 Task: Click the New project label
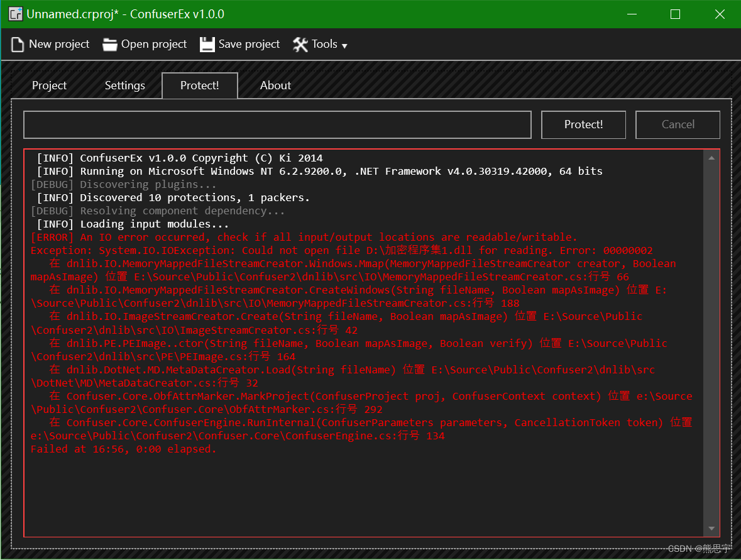tap(59, 44)
